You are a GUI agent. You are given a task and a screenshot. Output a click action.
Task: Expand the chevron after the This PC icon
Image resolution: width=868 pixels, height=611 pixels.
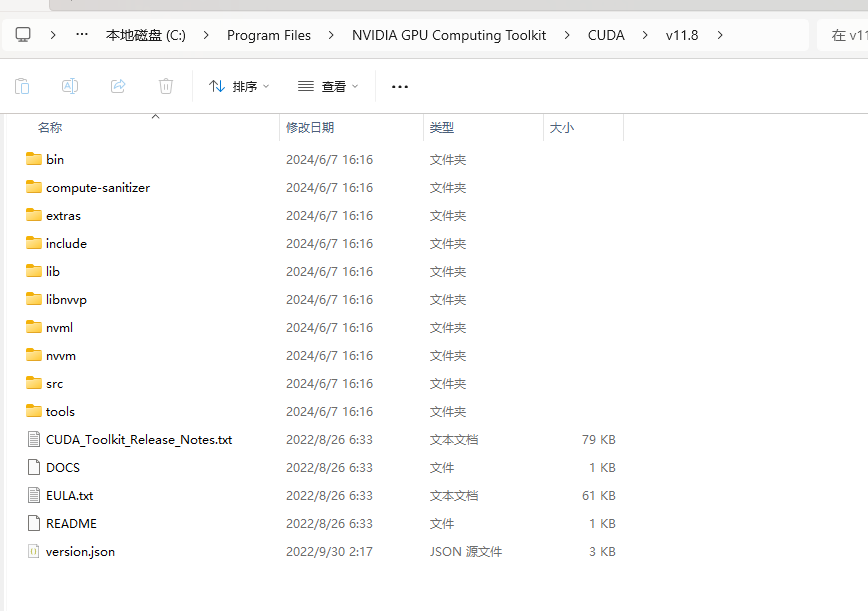tap(53, 35)
